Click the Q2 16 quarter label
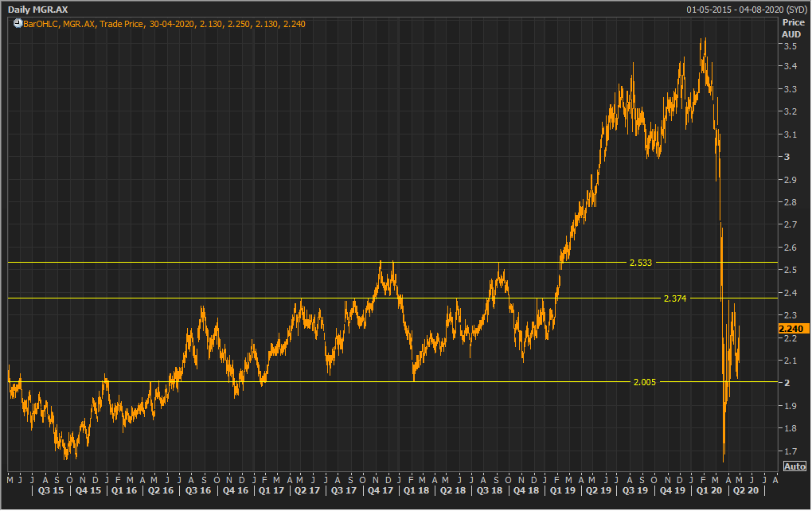812x511 pixels. (x=161, y=490)
